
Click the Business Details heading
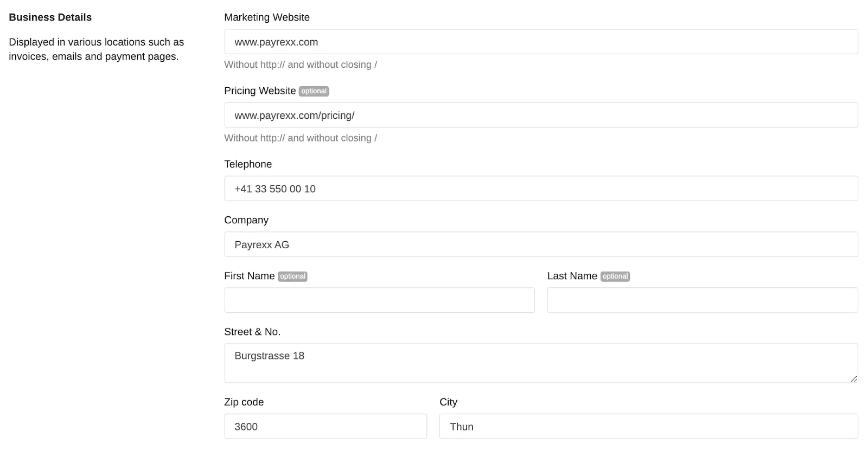[50, 17]
